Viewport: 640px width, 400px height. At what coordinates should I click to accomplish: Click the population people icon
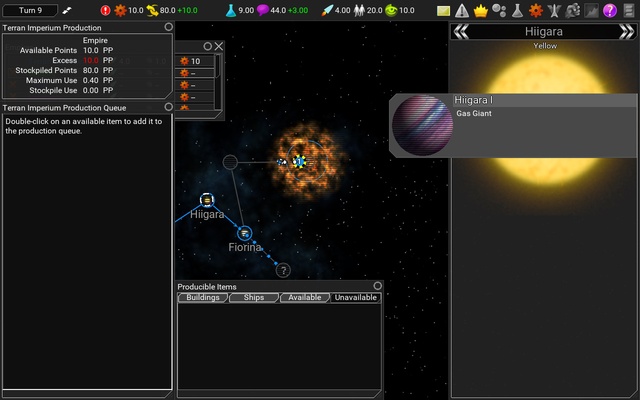click(359, 10)
